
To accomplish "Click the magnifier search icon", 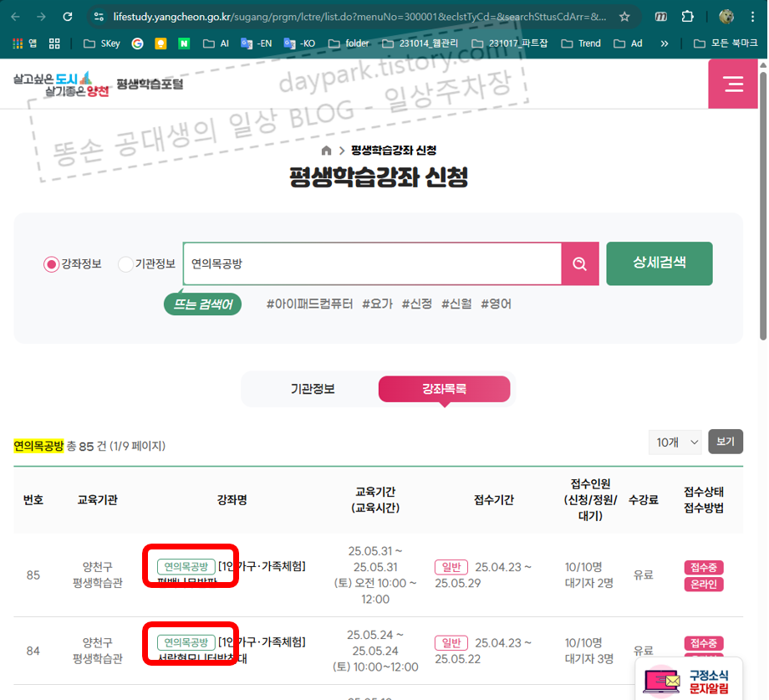I will pos(579,263).
